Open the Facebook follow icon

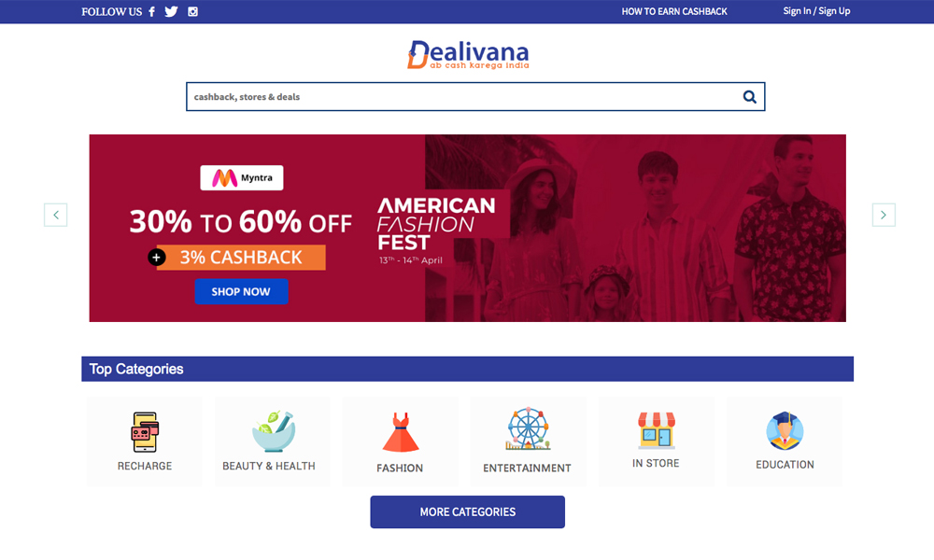point(152,11)
